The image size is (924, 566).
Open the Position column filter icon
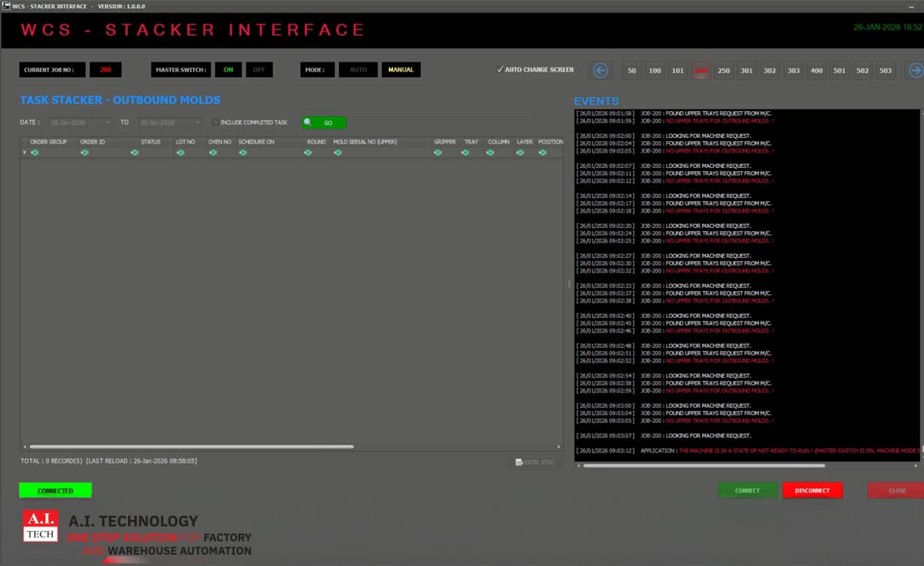[x=542, y=152]
